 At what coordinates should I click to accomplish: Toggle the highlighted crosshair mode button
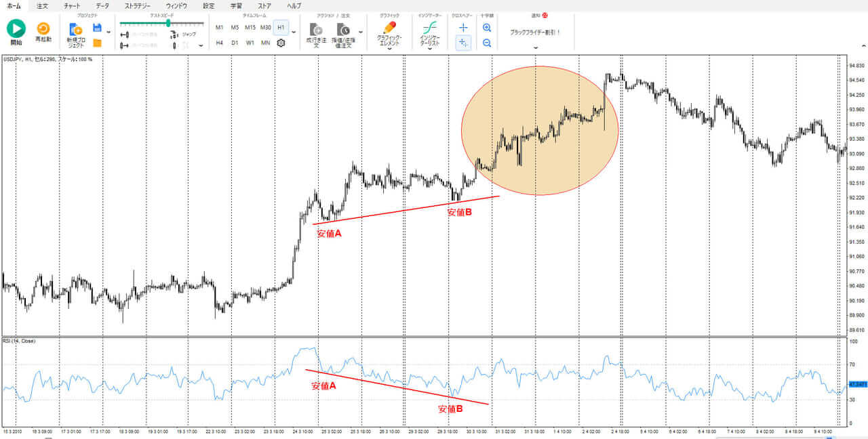click(x=463, y=43)
